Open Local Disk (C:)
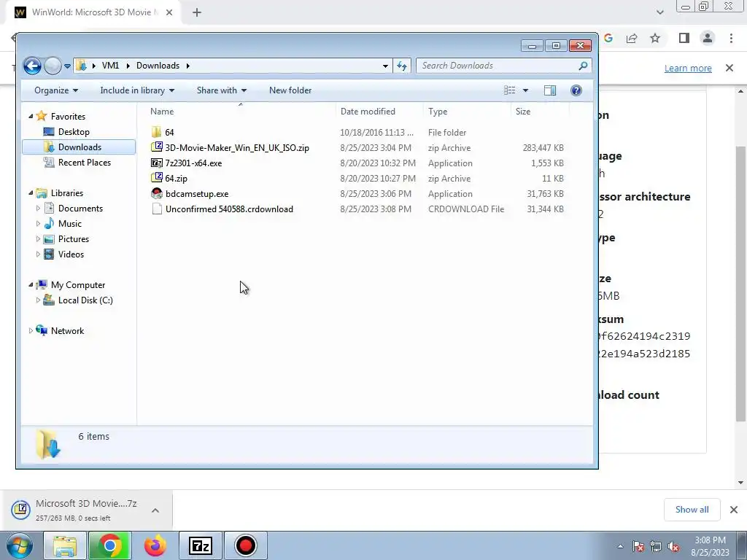 point(85,300)
